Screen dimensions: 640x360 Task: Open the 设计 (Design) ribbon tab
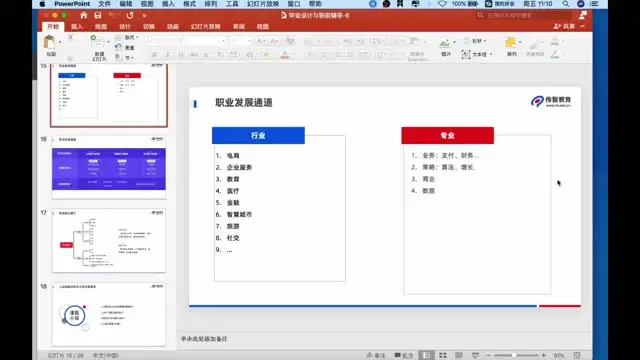[x=125, y=27]
